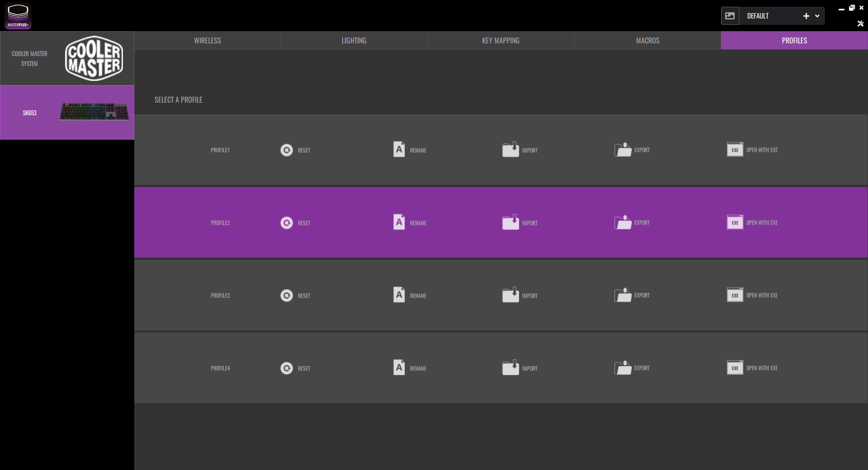Viewport: 868px width, 470px height.
Task: Click the Import icon for PROFILE1
Action: pos(511,150)
